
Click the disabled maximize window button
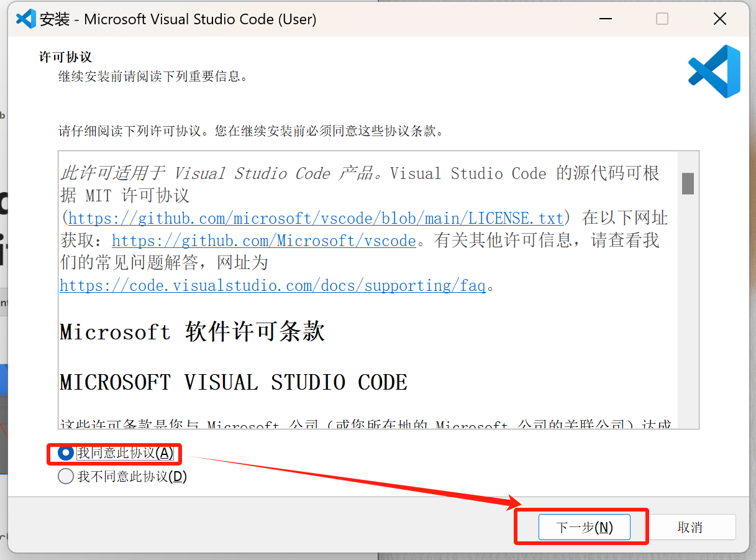pos(662,19)
